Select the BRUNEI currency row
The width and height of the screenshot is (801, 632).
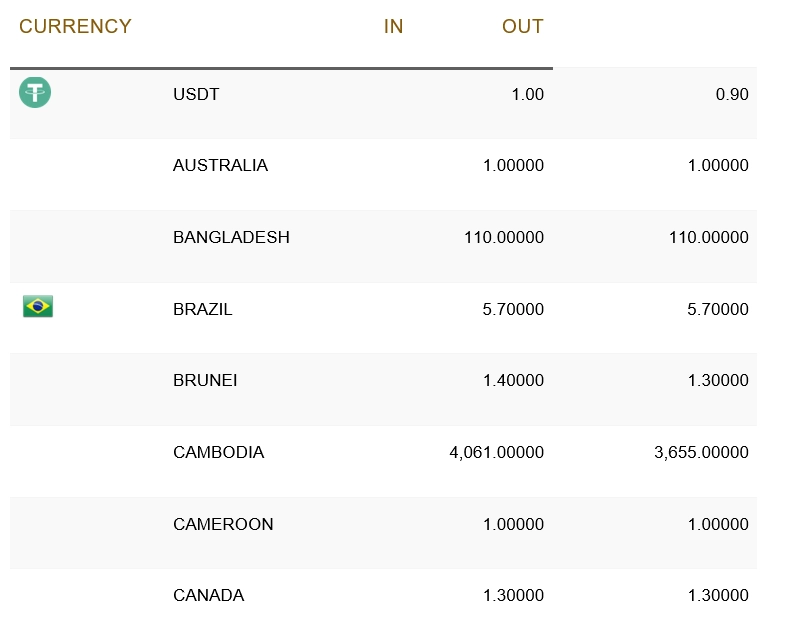(205, 381)
